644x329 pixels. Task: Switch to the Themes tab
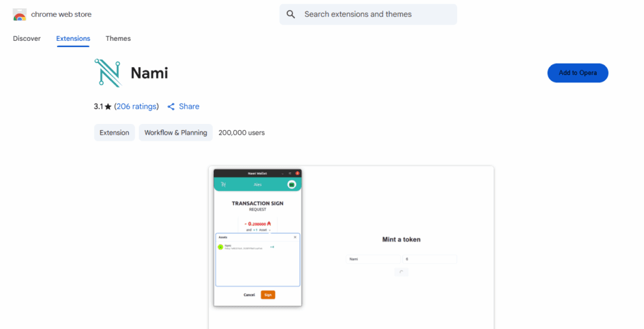point(118,38)
